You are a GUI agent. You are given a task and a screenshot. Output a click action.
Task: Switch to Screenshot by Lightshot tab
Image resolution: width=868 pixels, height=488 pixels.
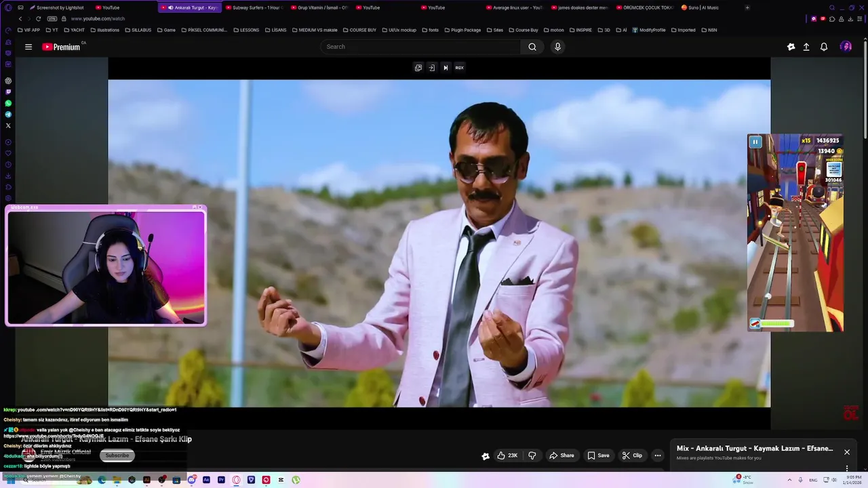coord(56,7)
